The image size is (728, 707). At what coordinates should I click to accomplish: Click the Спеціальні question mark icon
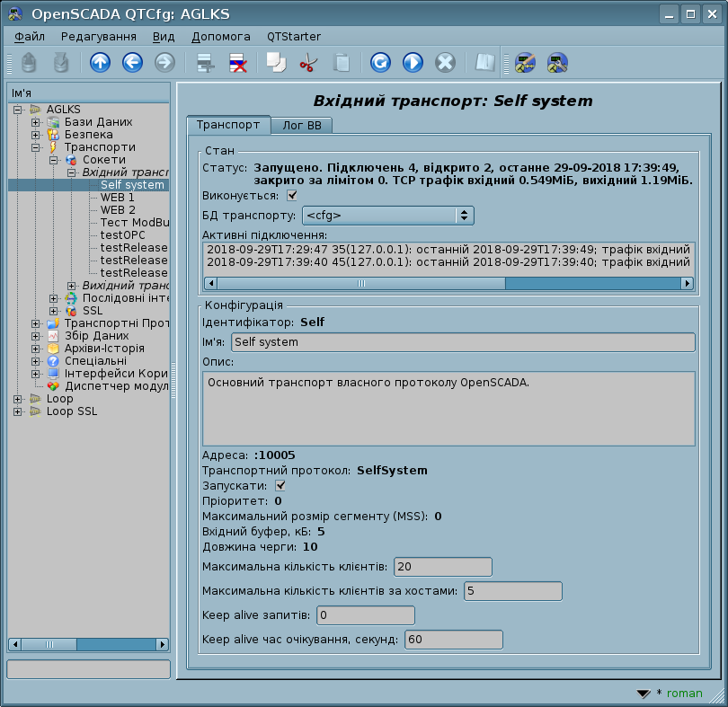53,361
